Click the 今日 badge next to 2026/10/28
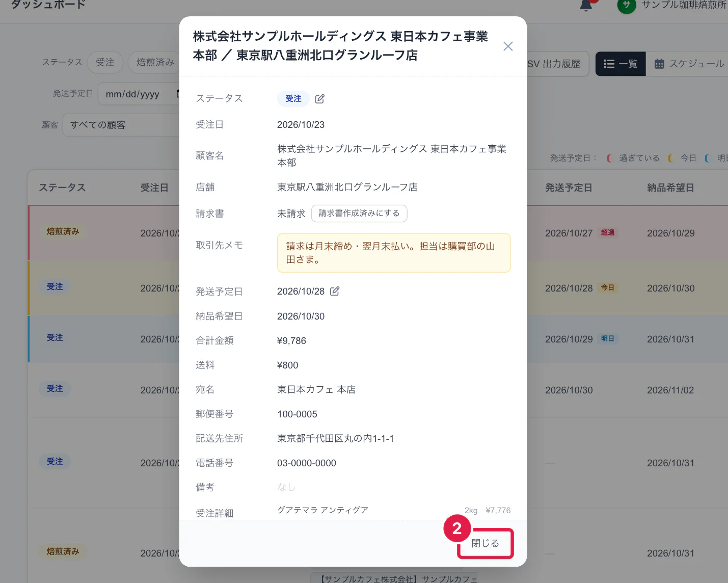 pos(607,288)
